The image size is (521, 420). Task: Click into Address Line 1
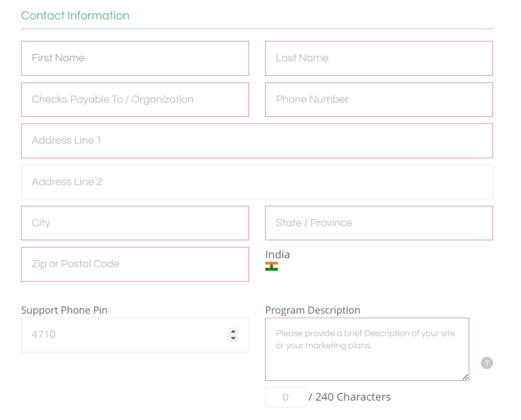click(x=257, y=141)
